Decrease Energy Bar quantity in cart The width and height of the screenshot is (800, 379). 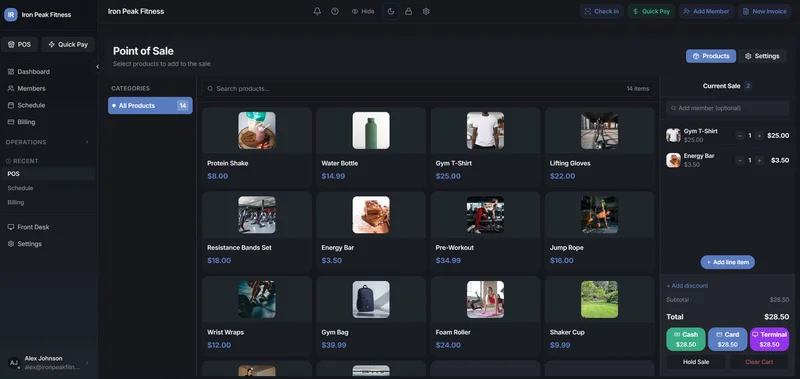pyautogui.click(x=740, y=161)
